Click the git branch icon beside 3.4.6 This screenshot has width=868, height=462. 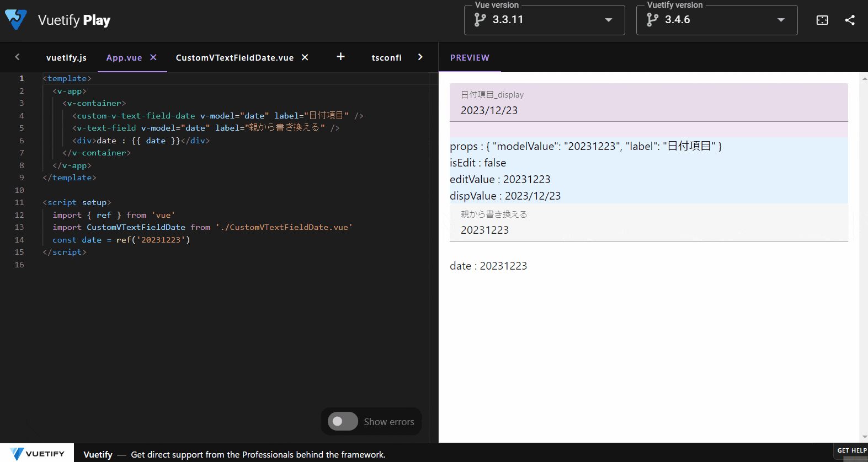(652, 20)
